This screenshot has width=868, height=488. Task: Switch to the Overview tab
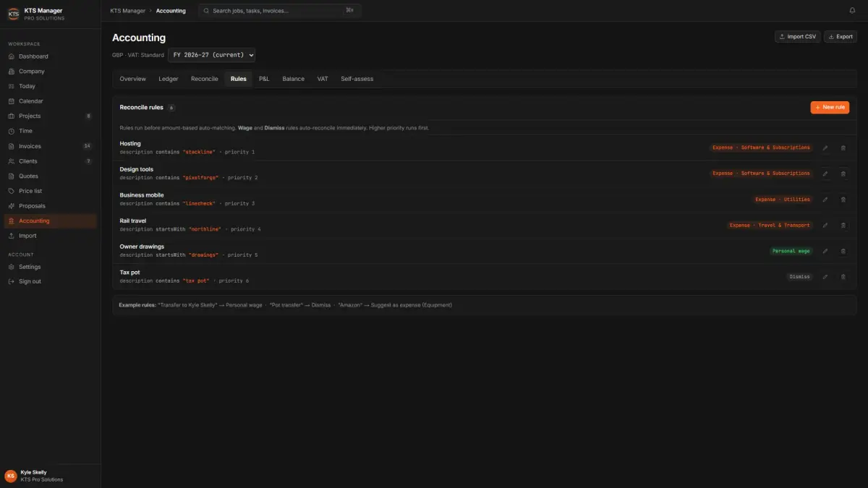click(x=132, y=79)
